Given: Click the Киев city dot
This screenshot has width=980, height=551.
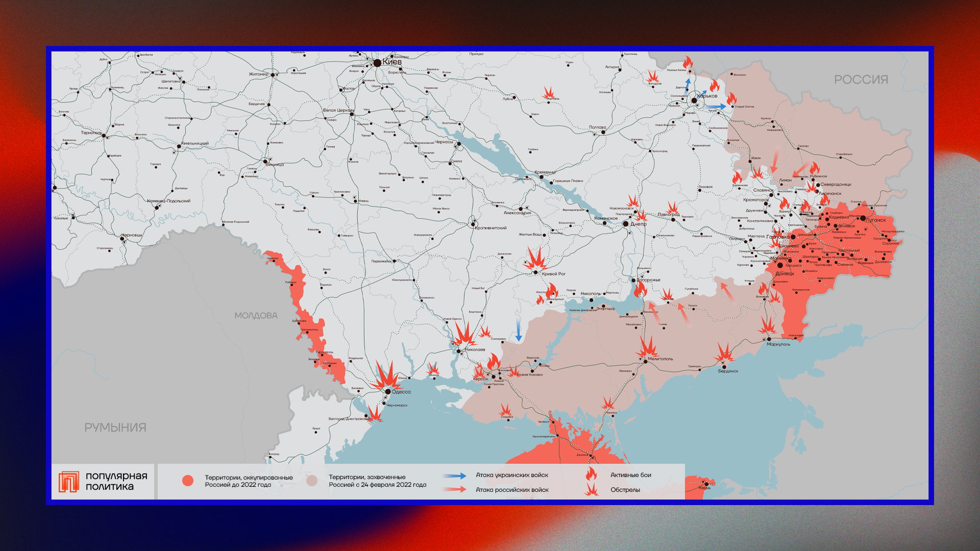Looking at the screenshot, I should point(377,63).
